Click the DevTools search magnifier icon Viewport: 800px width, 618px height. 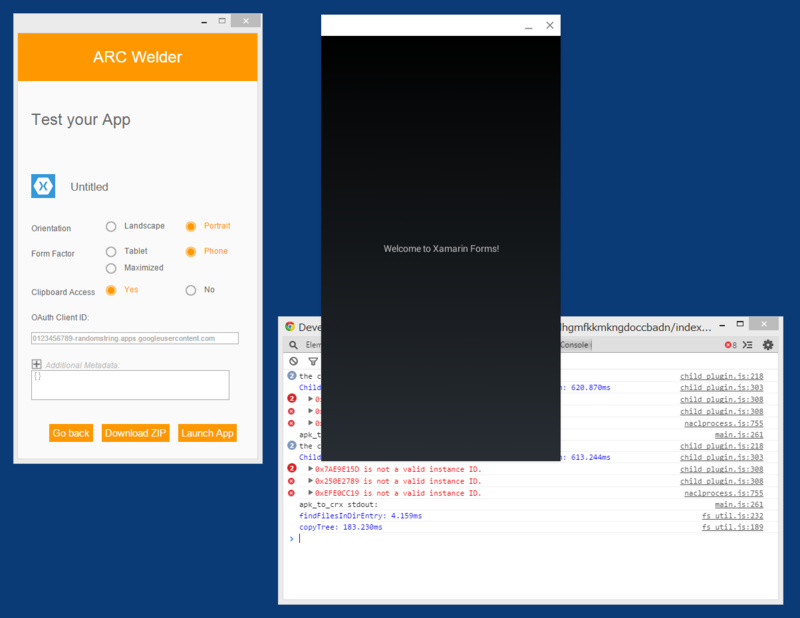point(293,345)
